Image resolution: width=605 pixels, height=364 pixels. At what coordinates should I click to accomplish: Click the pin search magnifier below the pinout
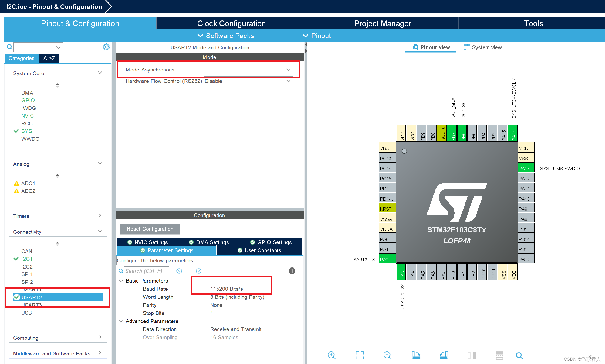coord(519,355)
